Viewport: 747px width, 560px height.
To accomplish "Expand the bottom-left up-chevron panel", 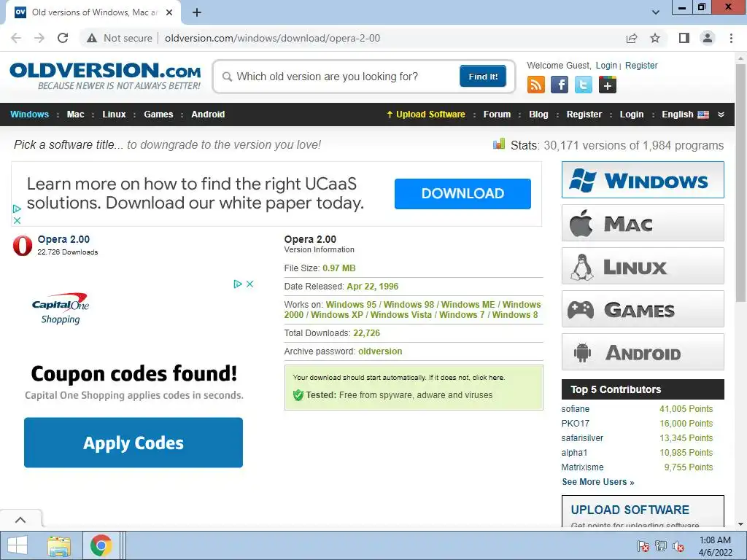I will point(20,520).
